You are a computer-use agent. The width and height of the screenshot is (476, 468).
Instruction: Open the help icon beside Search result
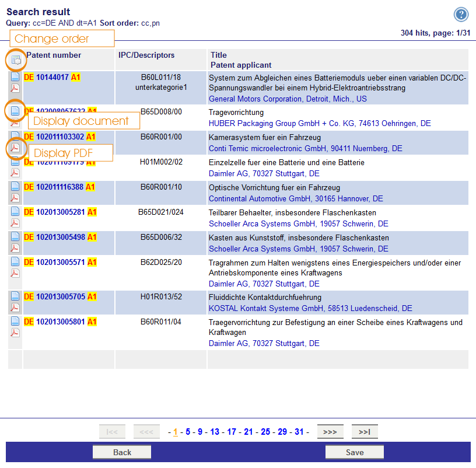click(461, 14)
